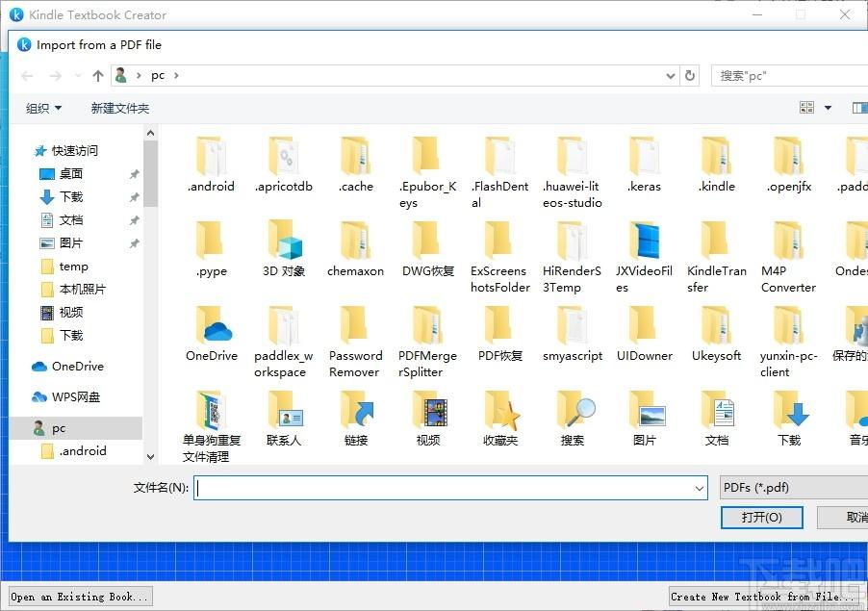
Task: Open the JXVideoFiles folder
Action: [x=645, y=257]
